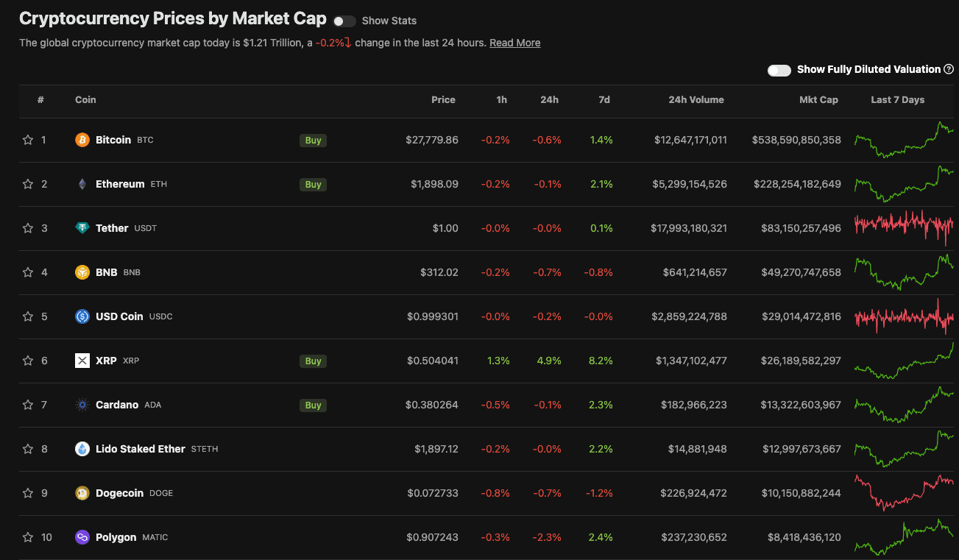Click the page title Cryptocurrency Prices by Market Cap
959x560 pixels.
[173, 19]
